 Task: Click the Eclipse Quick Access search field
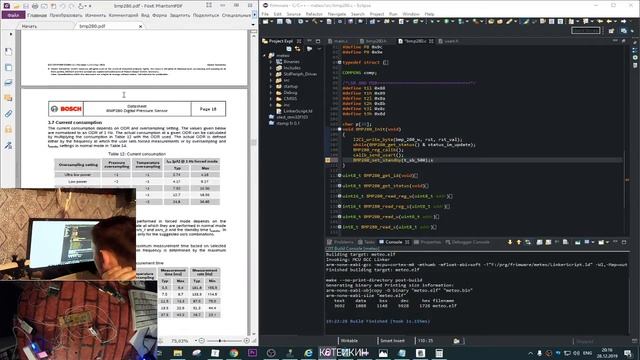586,31
